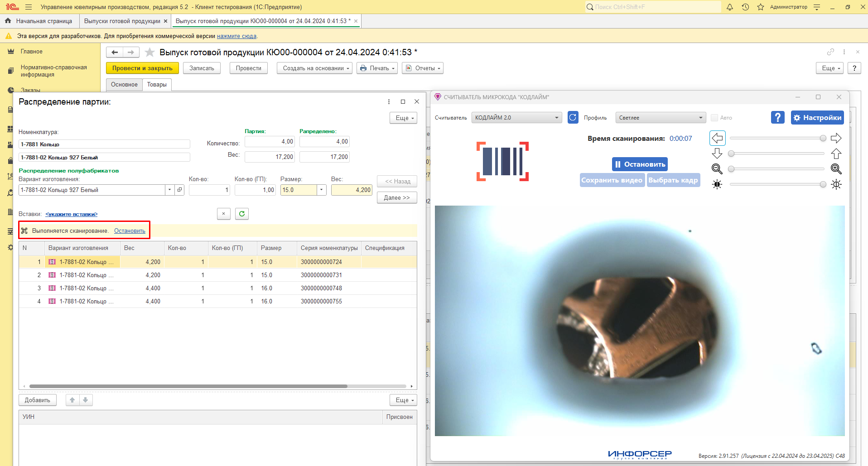The height and width of the screenshot is (466, 868).
Task: Move camera view left arrow
Action: pos(717,138)
